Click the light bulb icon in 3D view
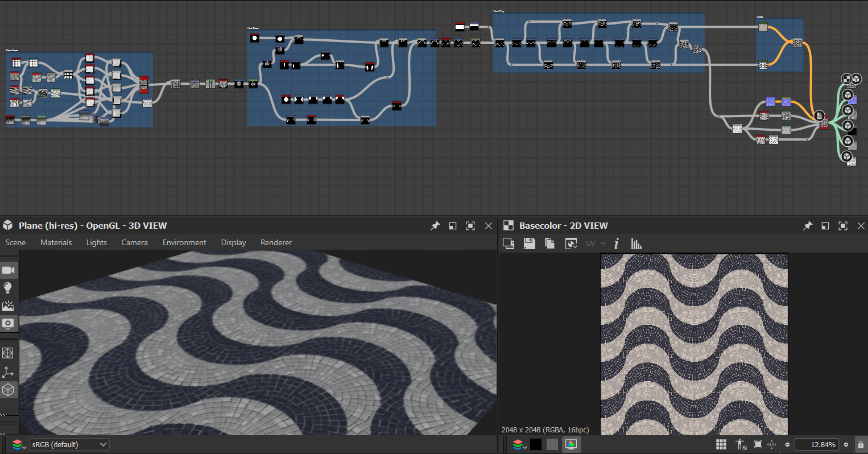This screenshot has height=454, width=868. (8, 288)
